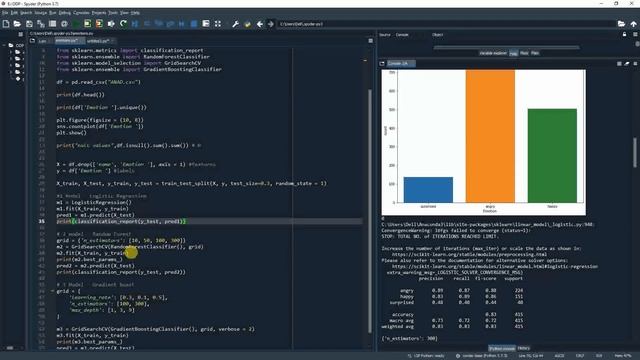Open file with folder toolbar icon
640x360 pixels.
[17, 24]
